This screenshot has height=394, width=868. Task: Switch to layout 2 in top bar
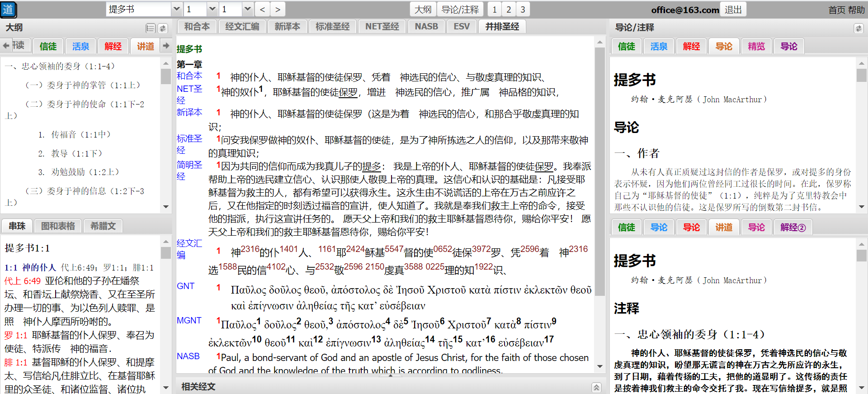point(509,9)
